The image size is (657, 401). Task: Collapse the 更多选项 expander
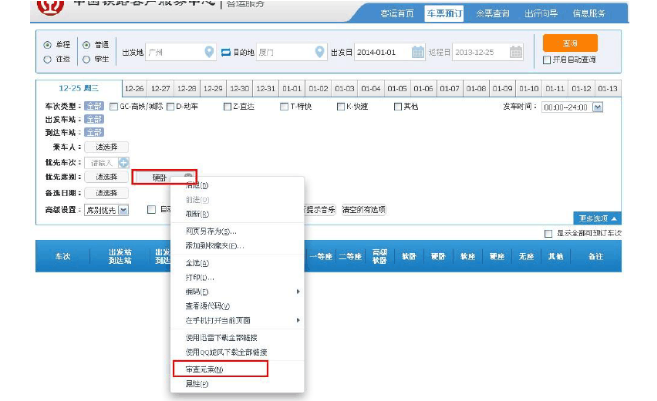(598, 217)
